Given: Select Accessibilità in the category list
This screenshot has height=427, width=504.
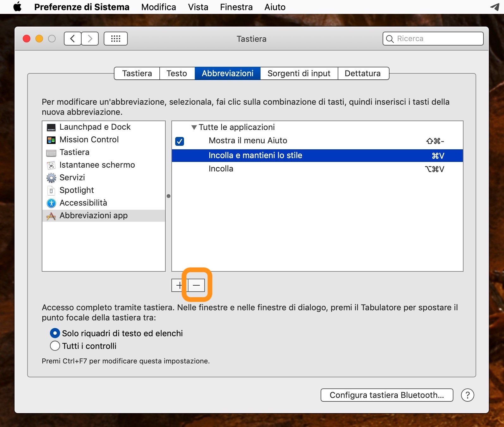Looking at the screenshot, I should click(x=104, y=203).
